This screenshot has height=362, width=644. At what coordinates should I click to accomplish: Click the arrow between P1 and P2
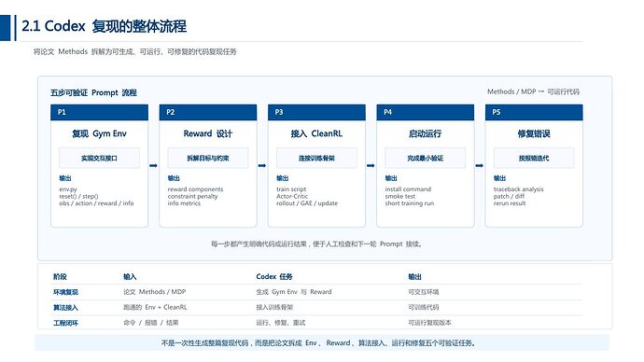coord(153,165)
